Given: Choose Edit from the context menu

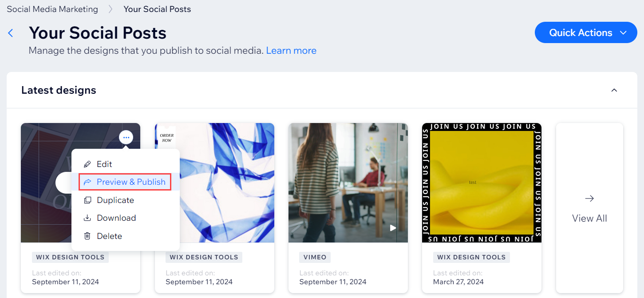Looking at the screenshot, I should tap(126, 164).
